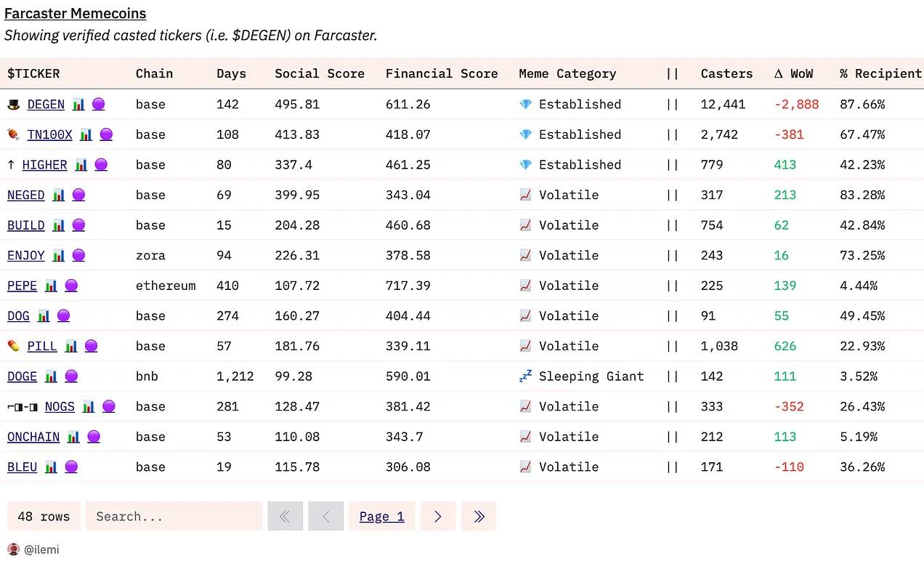This screenshot has height=561, width=924.
Task: Go to the next page of results
Action: click(x=437, y=516)
